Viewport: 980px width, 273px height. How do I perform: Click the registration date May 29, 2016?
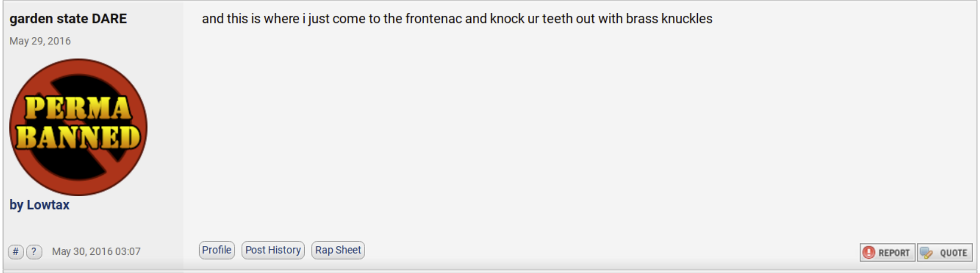pos(40,41)
